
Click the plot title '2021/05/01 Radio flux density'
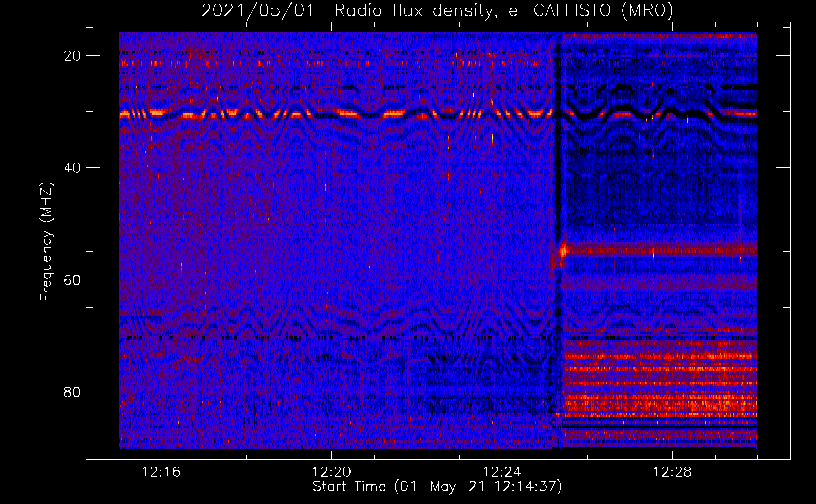pyautogui.click(x=437, y=10)
